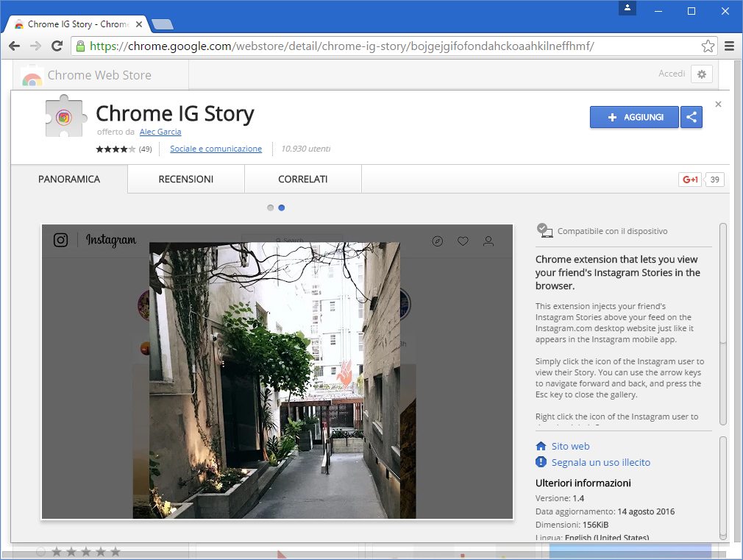Screen dimensions: 743x560
Task: Click the Instagram wordmark in the screenshot
Action: (111, 240)
